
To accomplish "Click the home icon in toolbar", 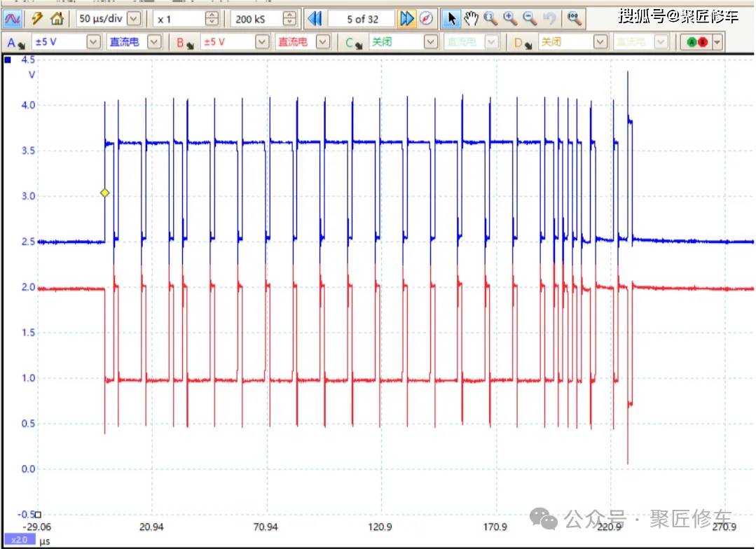I will pos(57,19).
